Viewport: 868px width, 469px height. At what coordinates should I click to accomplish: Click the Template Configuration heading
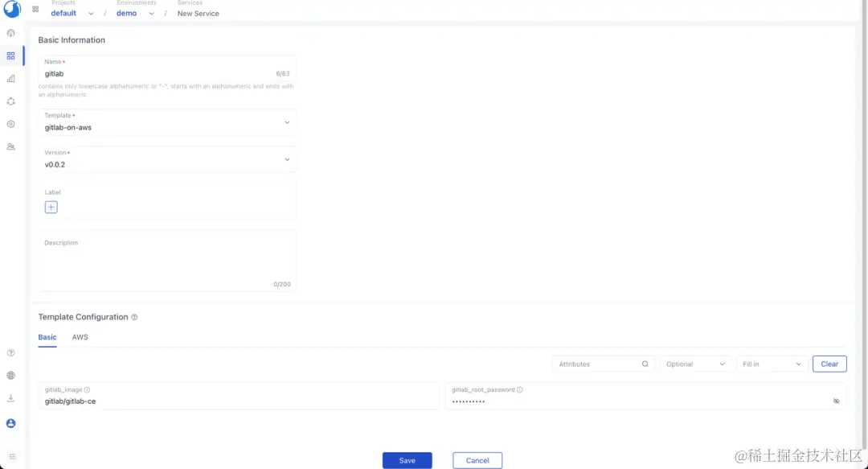83,317
